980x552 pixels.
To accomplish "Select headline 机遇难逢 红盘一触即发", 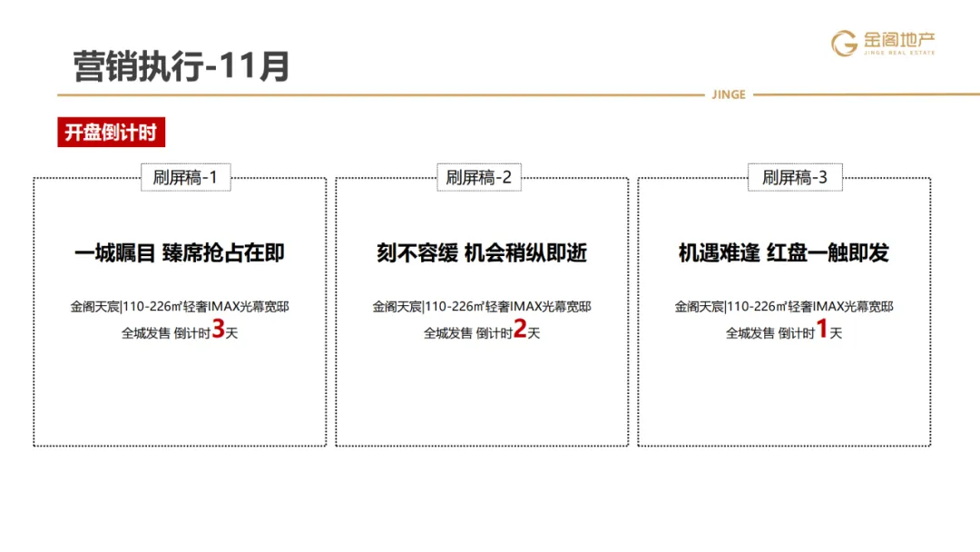I will pos(784,253).
